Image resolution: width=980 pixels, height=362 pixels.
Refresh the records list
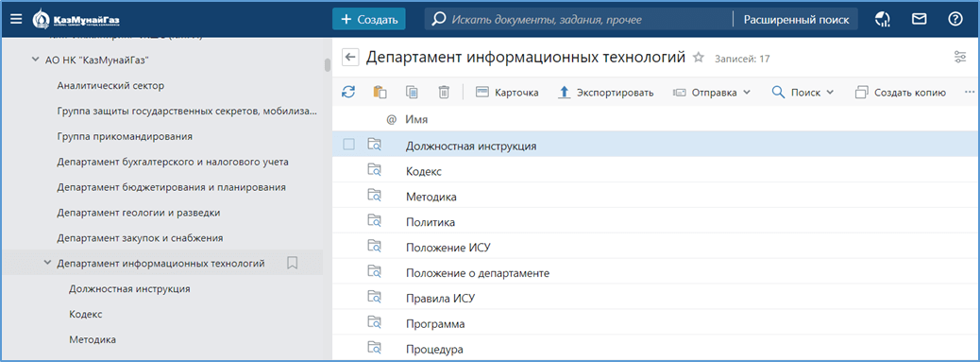(x=348, y=92)
